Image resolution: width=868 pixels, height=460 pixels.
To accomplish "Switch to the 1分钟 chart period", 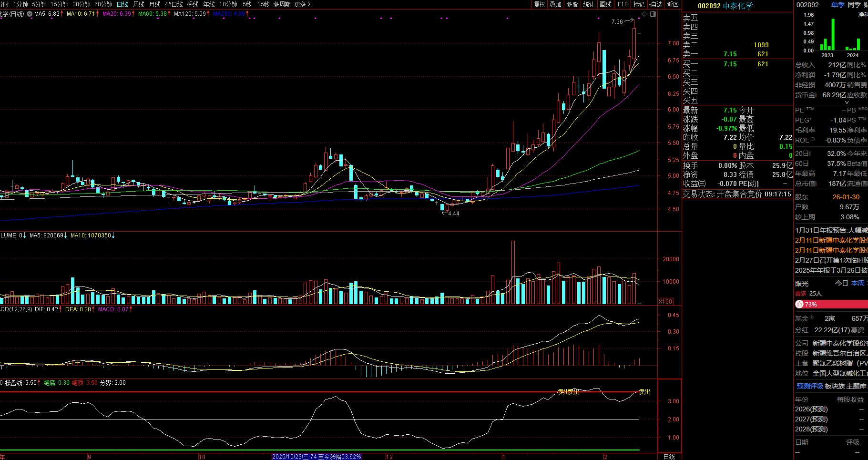I will pyautogui.click(x=20, y=4).
